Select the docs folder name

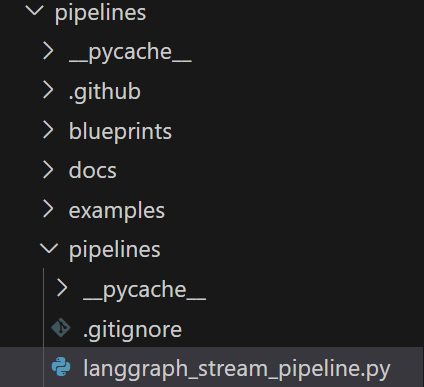[x=93, y=170]
